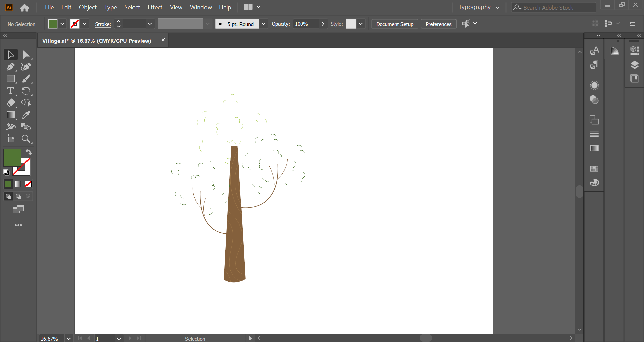The width and height of the screenshot is (644, 342).
Task: Select the Gradient tool
Action: pos(11,115)
